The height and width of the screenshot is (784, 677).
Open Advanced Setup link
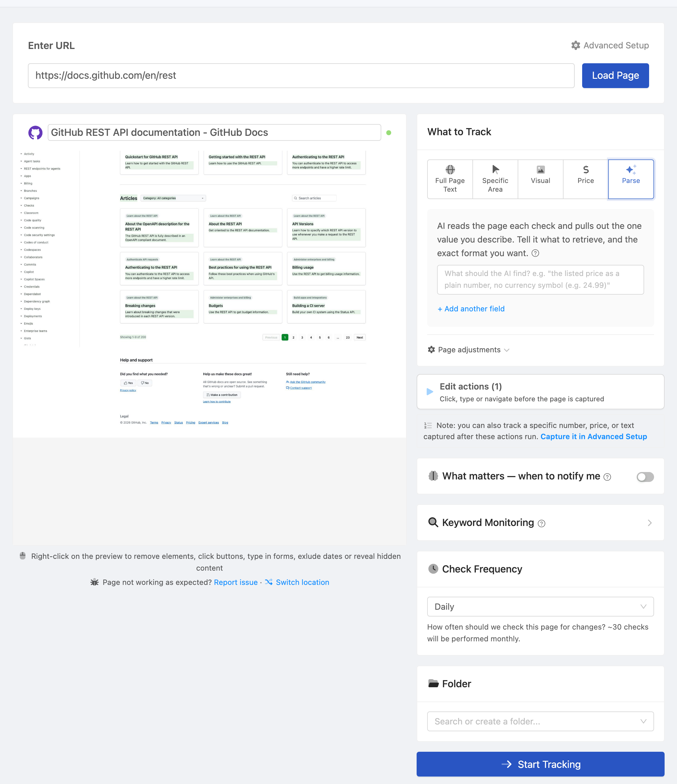[610, 45]
